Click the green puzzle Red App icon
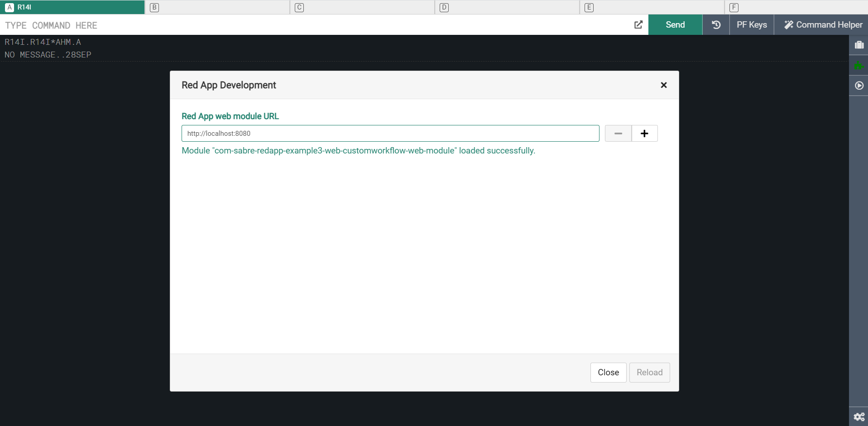The height and width of the screenshot is (426, 868). point(859,65)
